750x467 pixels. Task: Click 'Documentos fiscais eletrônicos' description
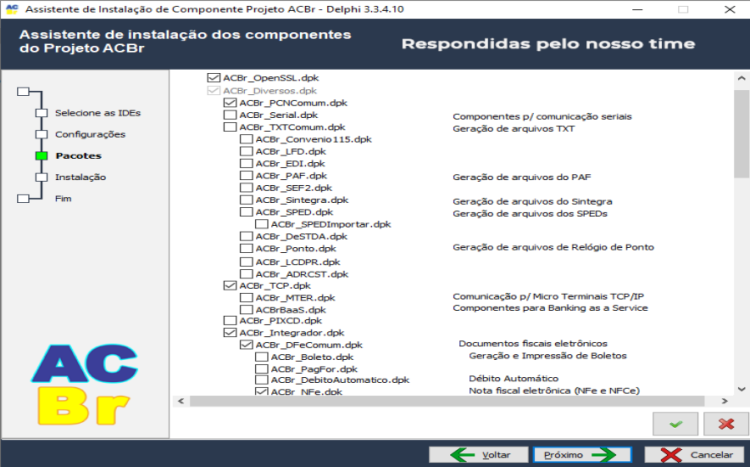coord(533,344)
